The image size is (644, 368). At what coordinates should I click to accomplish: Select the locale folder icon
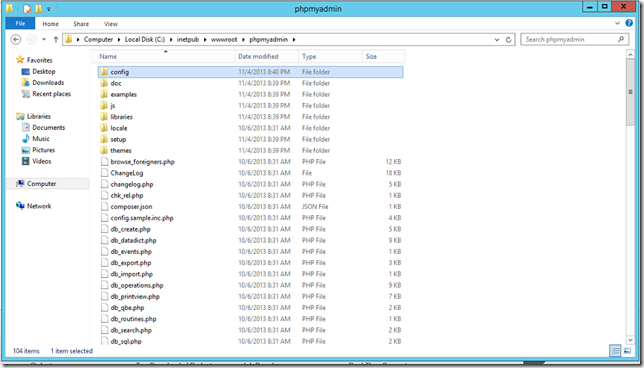tap(104, 128)
